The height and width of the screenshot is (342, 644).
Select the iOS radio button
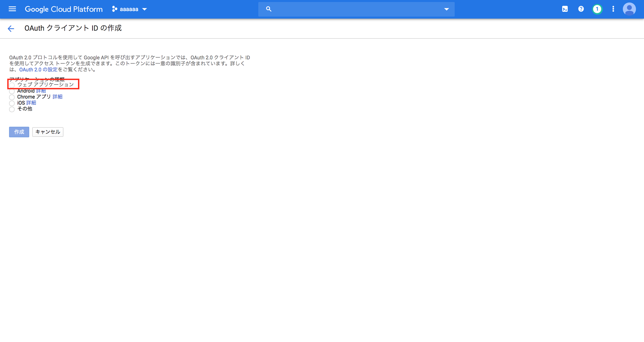point(12,103)
